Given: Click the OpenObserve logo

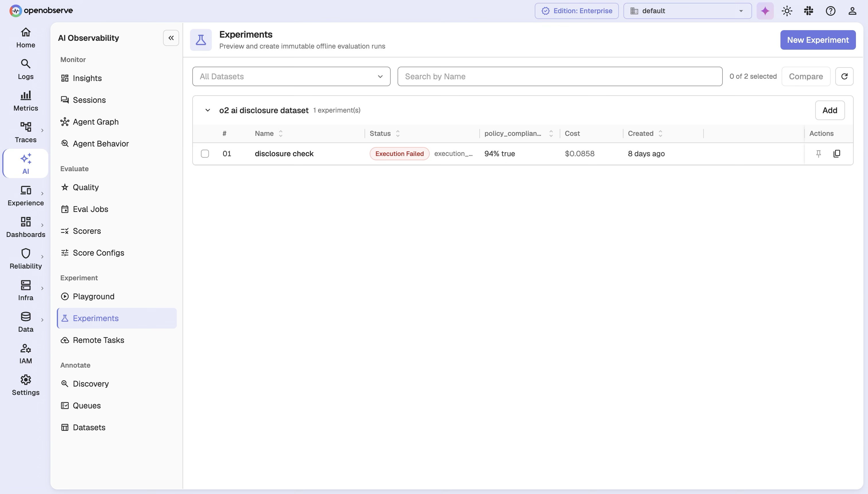Looking at the screenshot, I should pyautogui.click(x=41, y=11).
